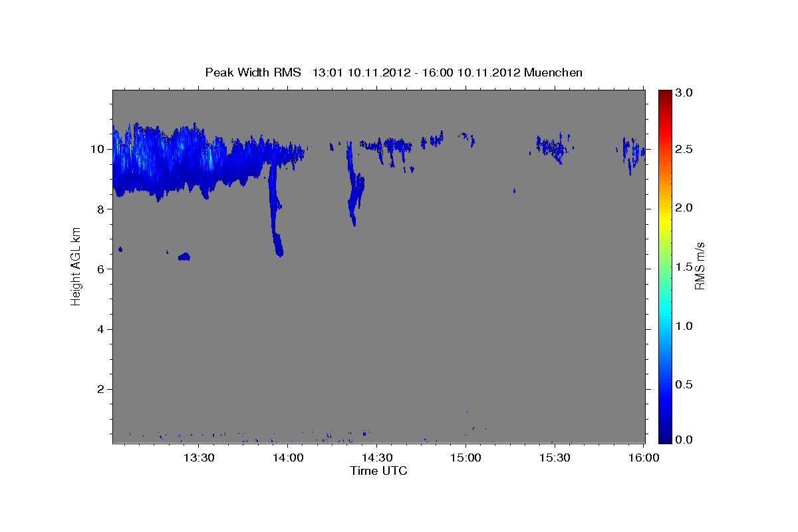
Task: Click the '1.0' colorbar label
Action: click(685, 326)
